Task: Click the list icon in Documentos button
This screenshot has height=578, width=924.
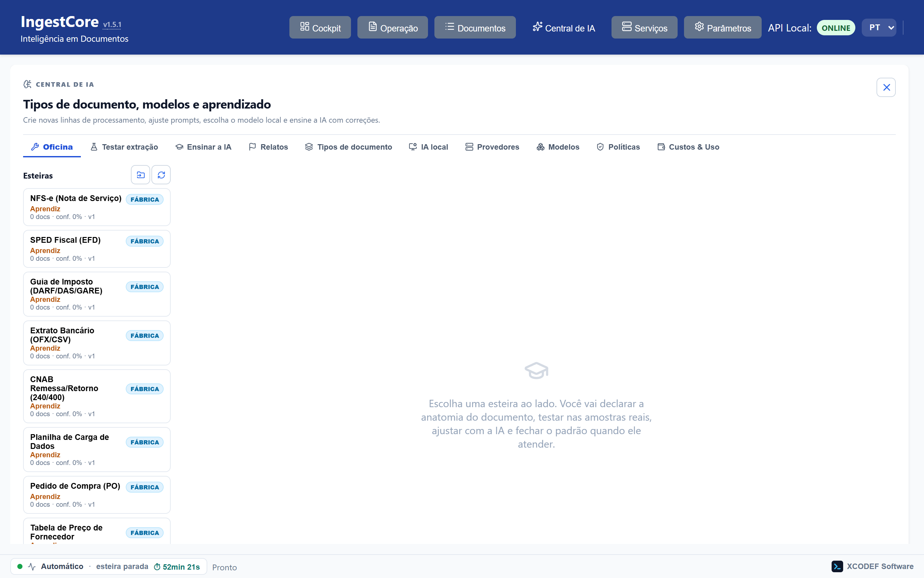Action: 450,26
